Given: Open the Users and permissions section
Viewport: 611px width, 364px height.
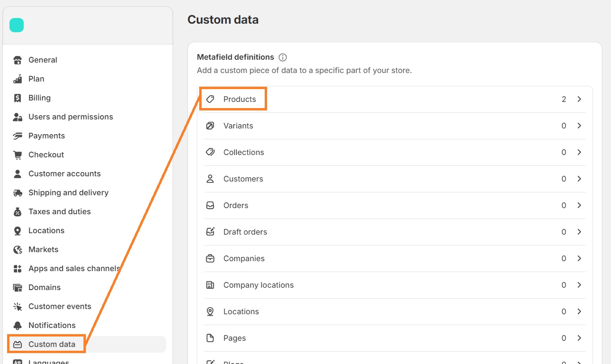Looking at the screenshot, I should coord(70,117).
